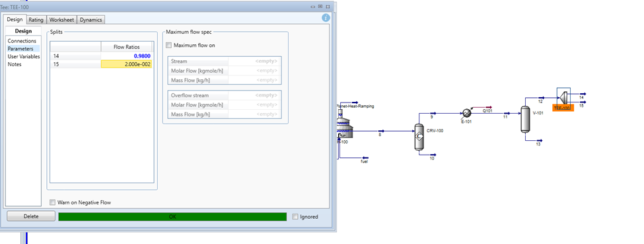The image size is (644, 244).
Task: Select the CRV-100 conversion reactor icon
Action: [x=419, y=137]
